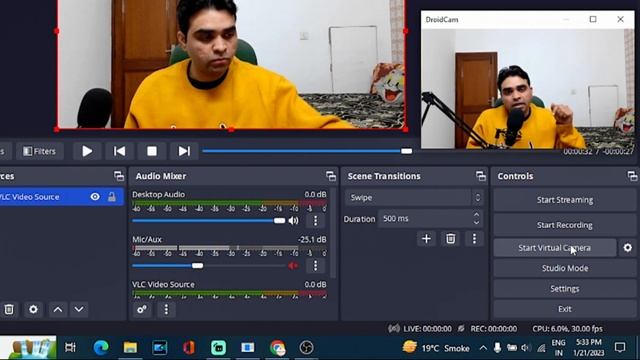The height and width of the screenshot is (360, 640).
Task: Open selected source properties gear
Action: [x=33, y=309]
